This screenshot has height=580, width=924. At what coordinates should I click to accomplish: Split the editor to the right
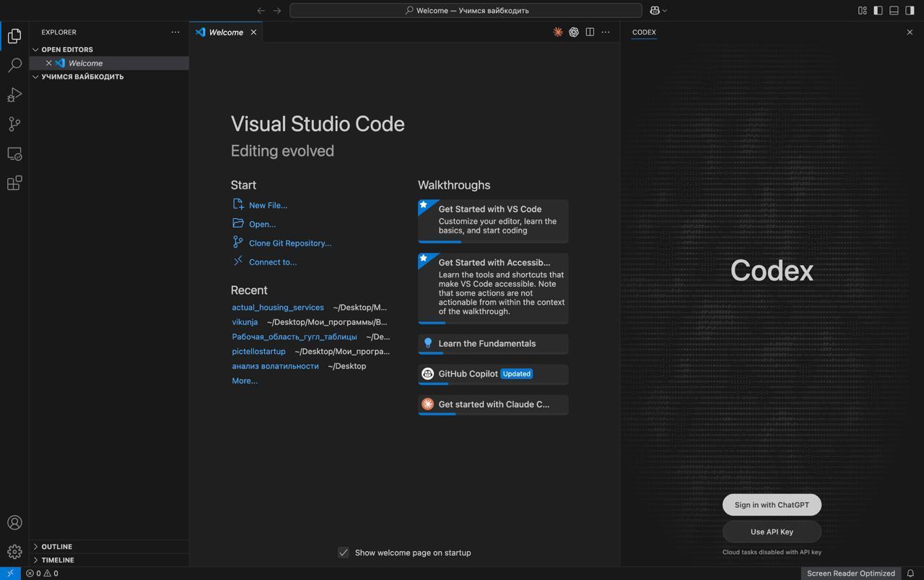point(590,32)
